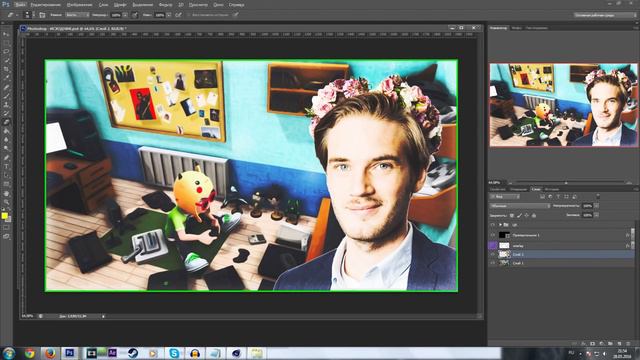The width and height of the screenshot is (640, 360).
Task: Select the Lasso tool
Action: [x=6, y=51]
